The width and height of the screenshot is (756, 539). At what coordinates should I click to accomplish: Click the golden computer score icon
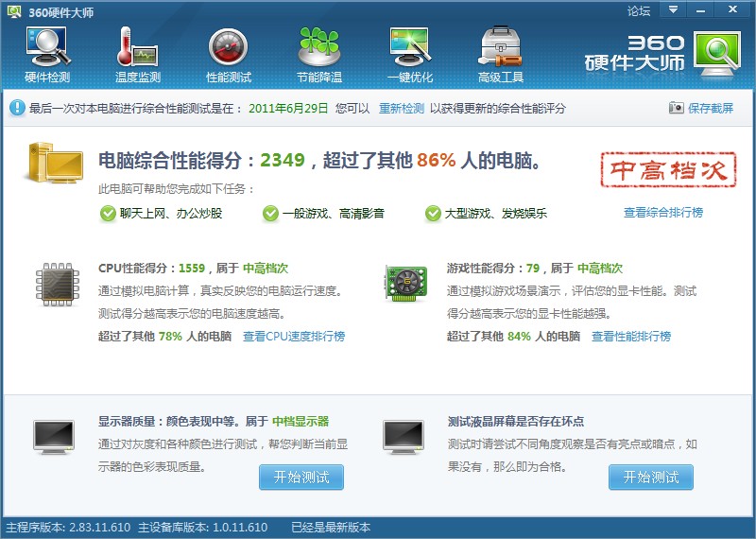pyautogui.click(x=54, y=162)
